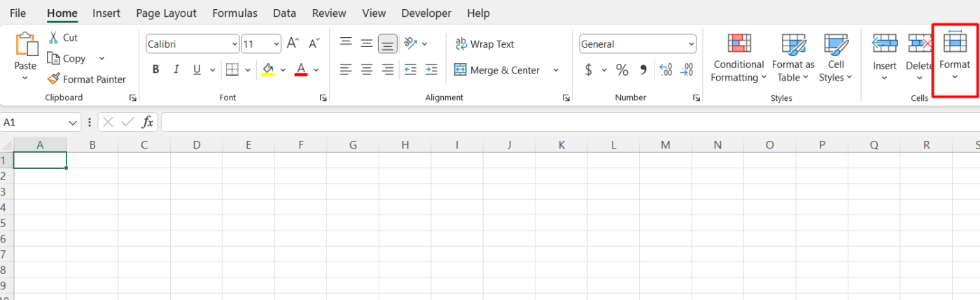Image resolution: width=980 pixels, height=300 pixels.
Task: Toggle Bold formatting
Action: coord(155,69)
